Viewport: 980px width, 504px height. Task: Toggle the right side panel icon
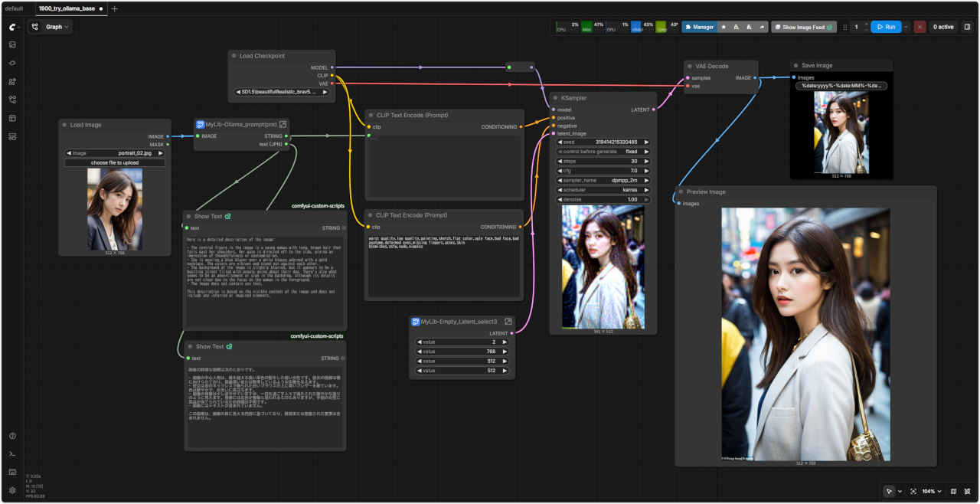(967, 27)
